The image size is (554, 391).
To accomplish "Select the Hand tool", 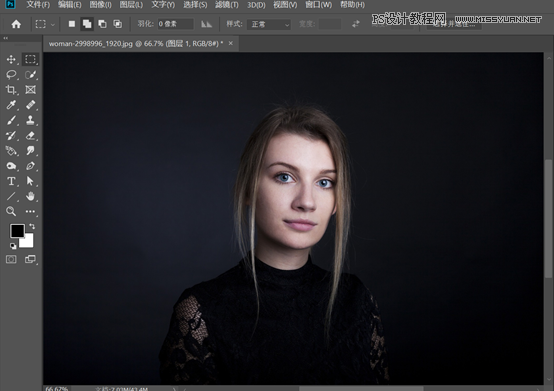I will click(x=30, y=196).
